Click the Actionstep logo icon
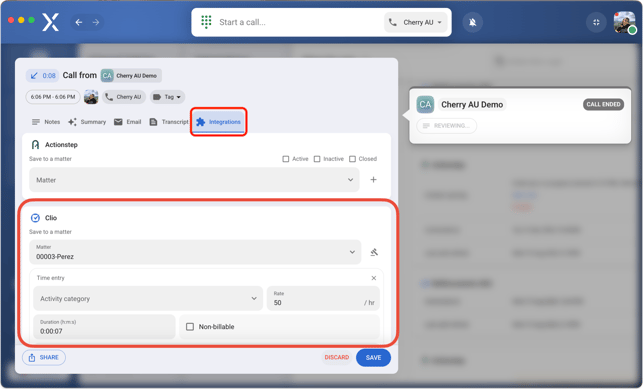The width and height of the screenshot is (644, 389). [35, 145]
